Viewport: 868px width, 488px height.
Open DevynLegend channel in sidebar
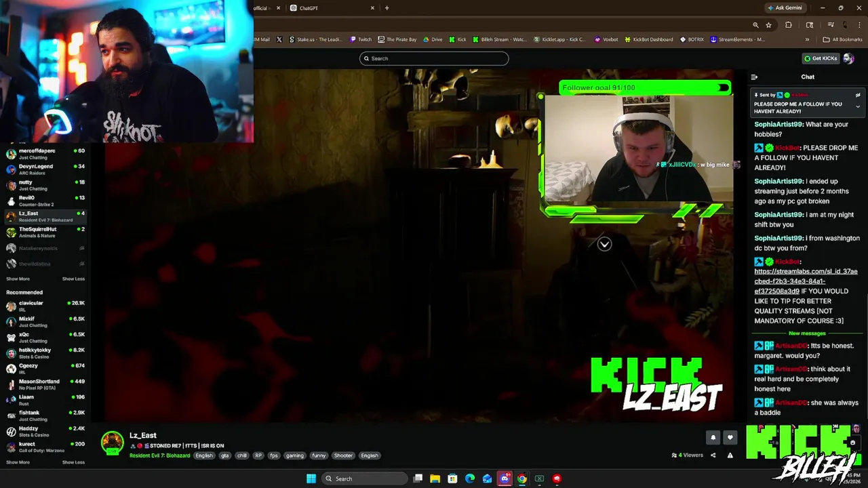click(45, 169)
